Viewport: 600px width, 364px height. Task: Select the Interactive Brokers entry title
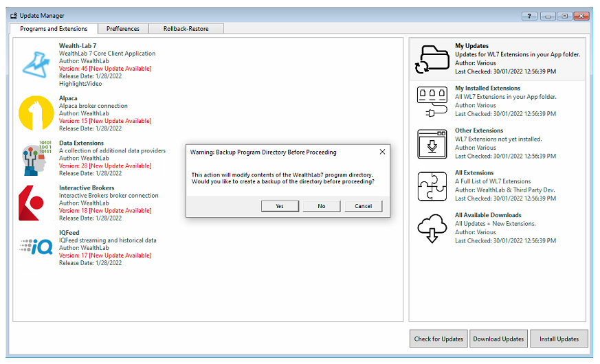(x=87, y=187)
